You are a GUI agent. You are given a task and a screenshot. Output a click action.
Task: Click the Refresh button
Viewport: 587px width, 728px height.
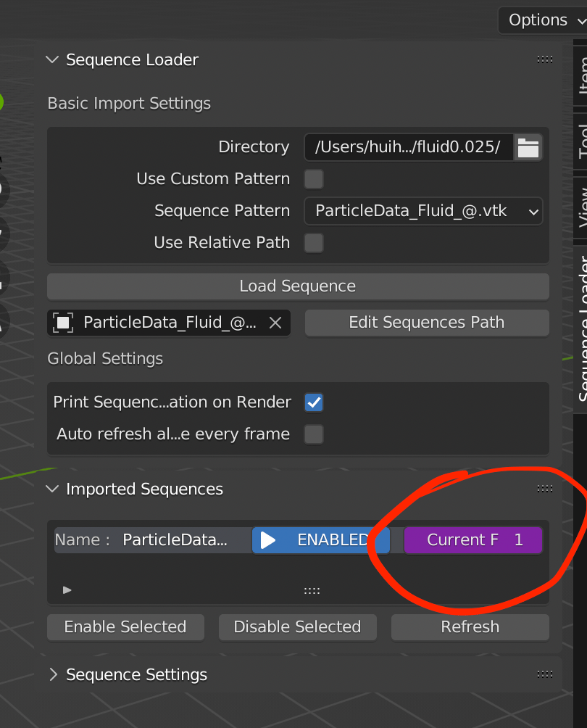[469, 626]
